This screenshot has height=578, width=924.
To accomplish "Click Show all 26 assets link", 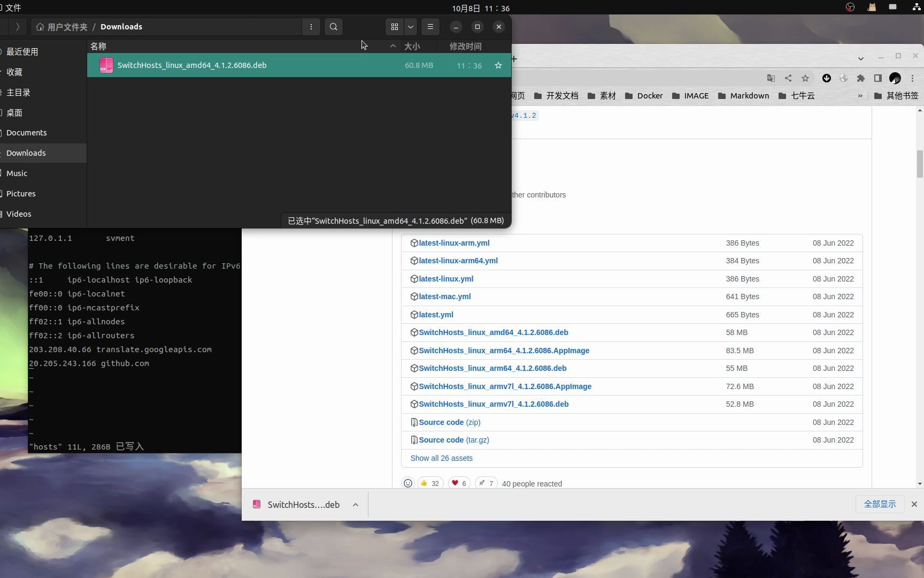I will coord(442,458).
